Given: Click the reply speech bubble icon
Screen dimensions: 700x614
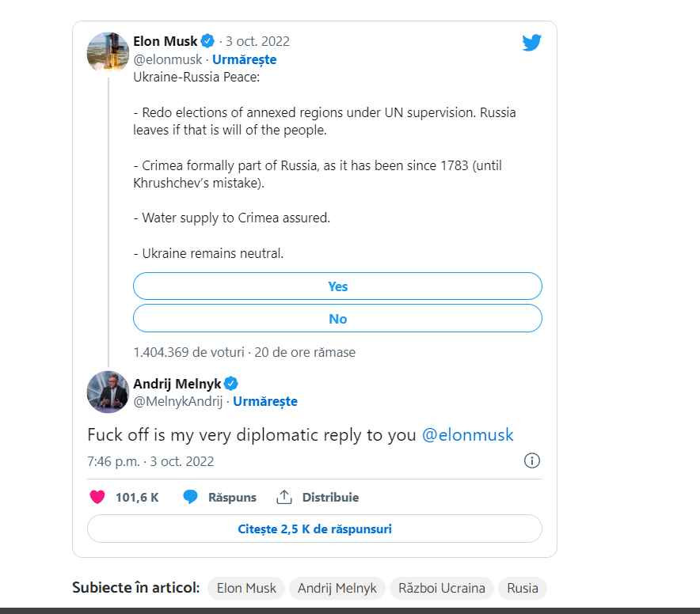Looking at the screenshot, I should coord(190,498).
